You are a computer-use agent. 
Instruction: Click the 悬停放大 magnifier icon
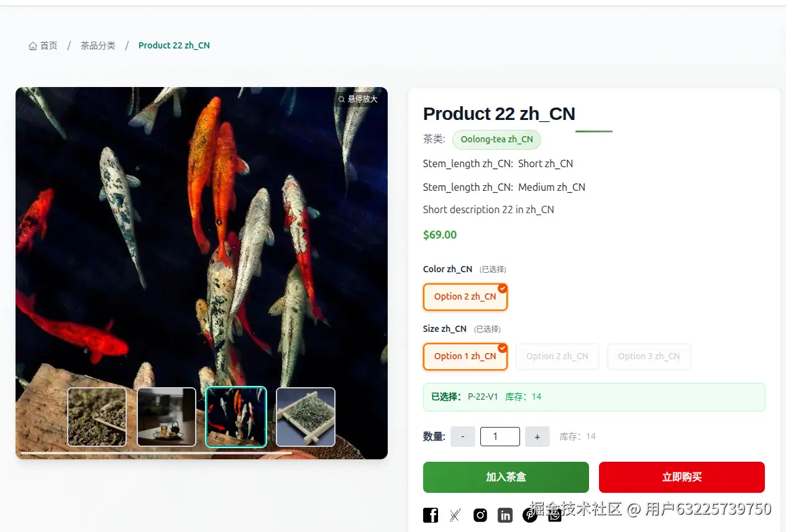pos(342,99)
